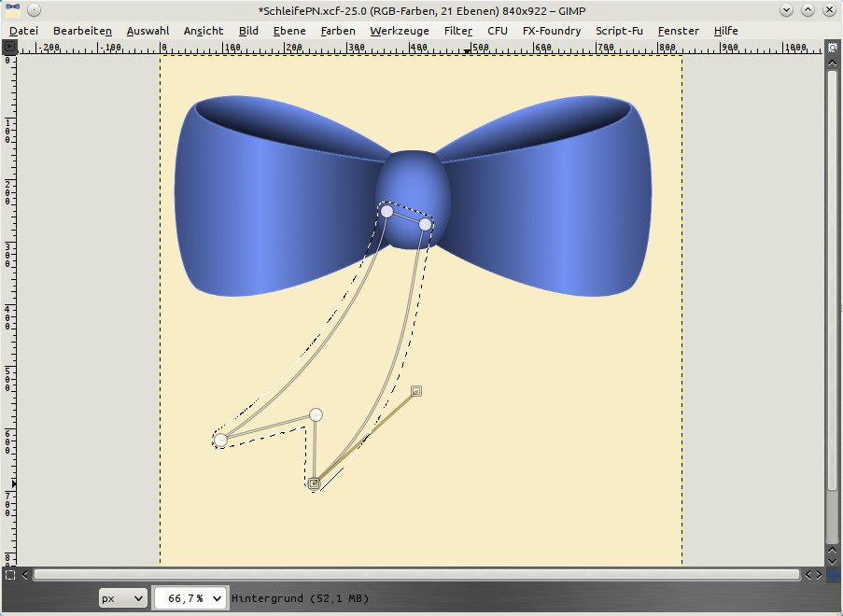Toggle the Quick Mask button at bottom left
Screen dimensions: 843x616
point(10,575)
